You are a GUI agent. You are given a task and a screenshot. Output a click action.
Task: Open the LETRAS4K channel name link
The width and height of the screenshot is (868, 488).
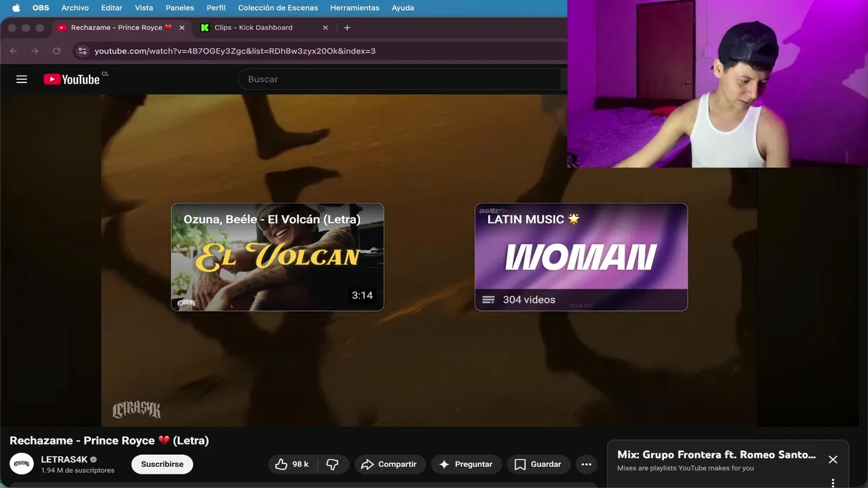click(x=64, y=460)
